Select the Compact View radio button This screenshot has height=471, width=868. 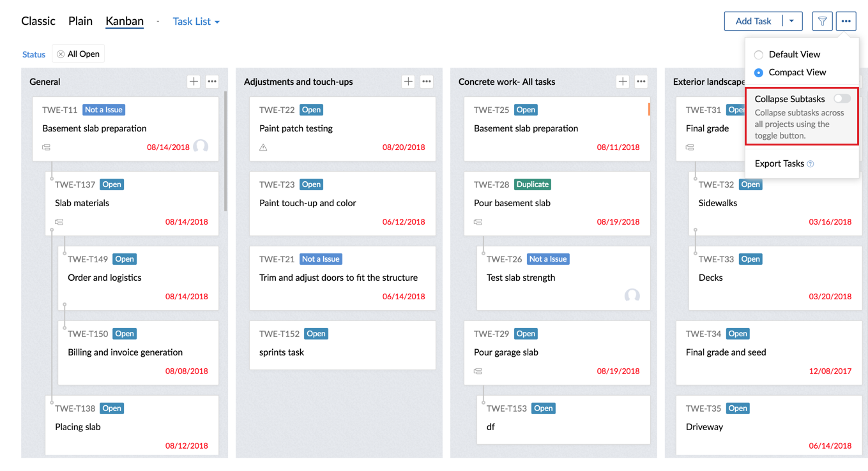(x=759, y=73)
